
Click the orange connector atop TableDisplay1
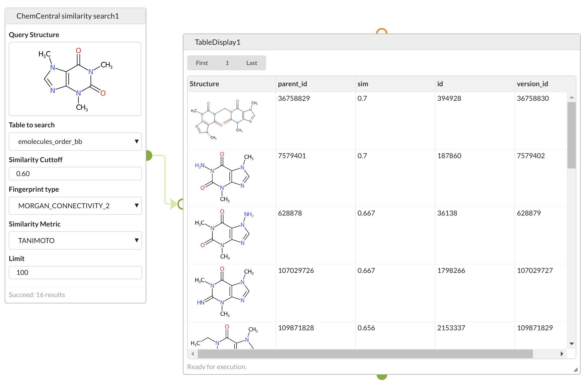382,31
